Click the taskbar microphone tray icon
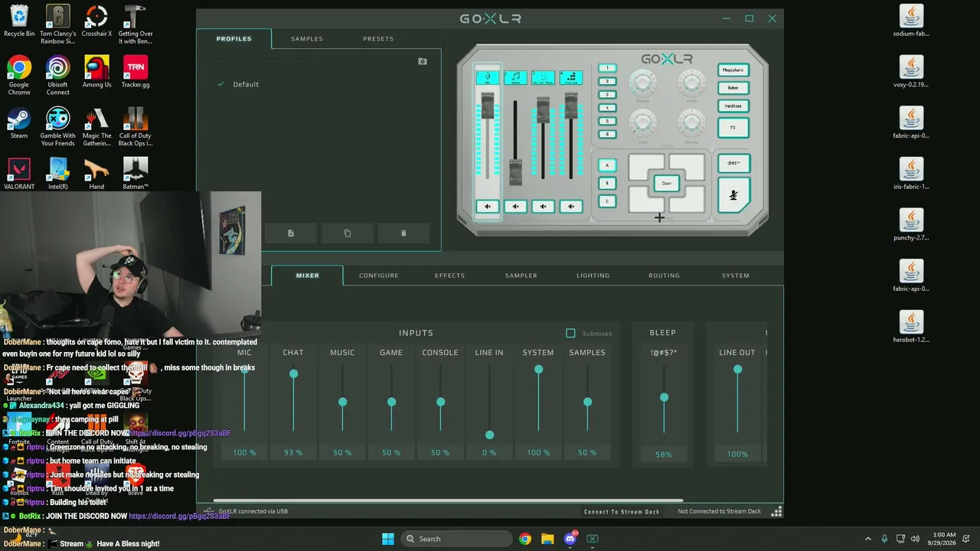 coord(884,539)
